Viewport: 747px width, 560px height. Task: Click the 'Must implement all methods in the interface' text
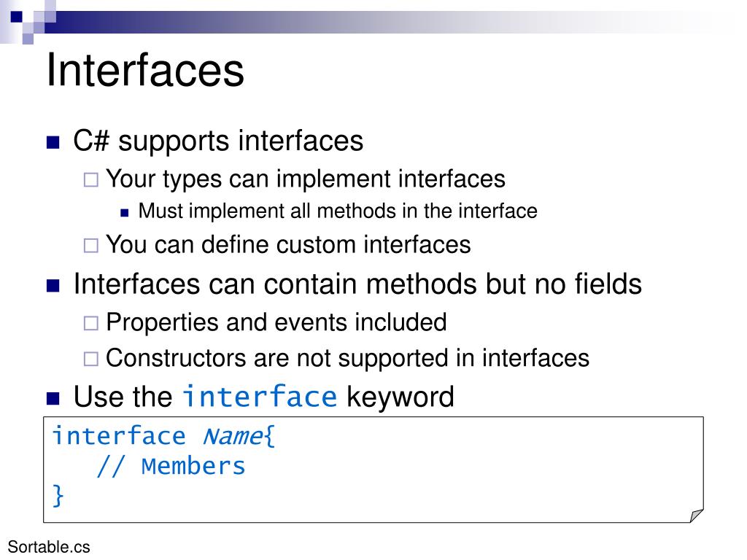pyautogui.click(x=338, y=211)
